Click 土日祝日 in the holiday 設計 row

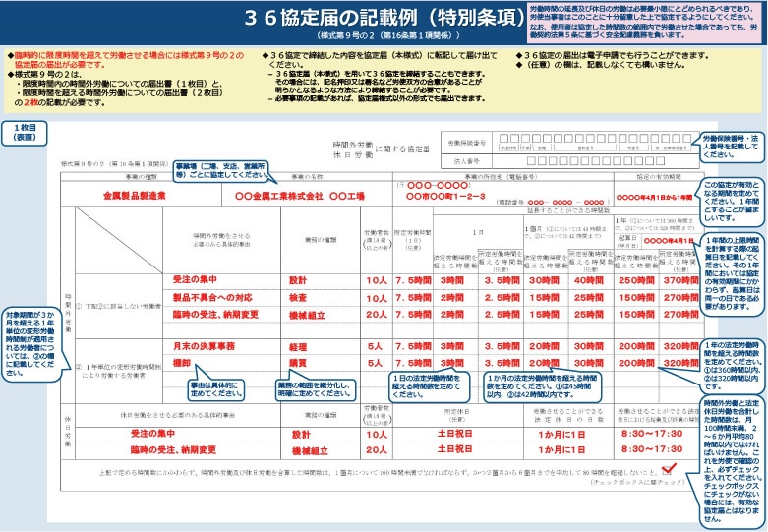click(x=454, y=434)
